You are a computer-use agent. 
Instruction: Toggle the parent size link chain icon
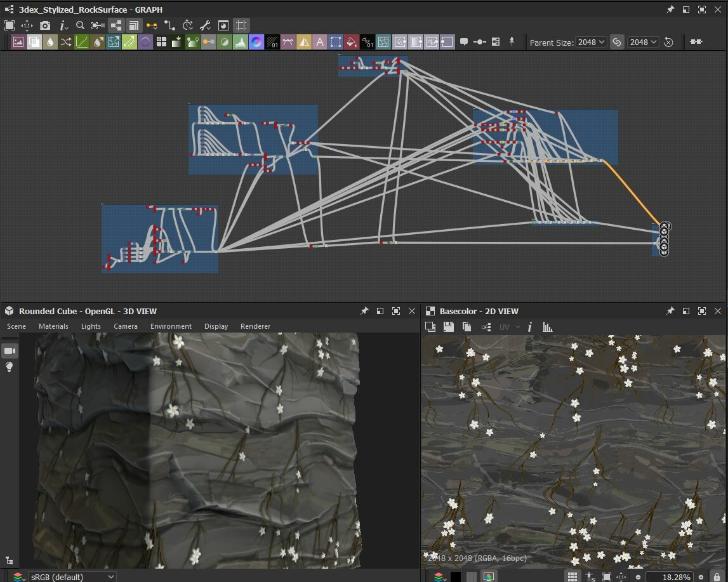[617, 42]
